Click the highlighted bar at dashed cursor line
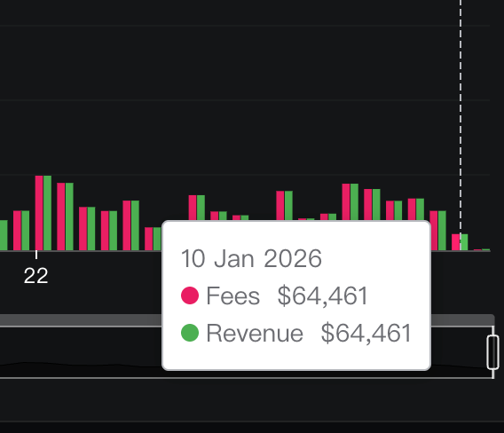The width and height of the screenshot is (504, 433). pos(460,242)
